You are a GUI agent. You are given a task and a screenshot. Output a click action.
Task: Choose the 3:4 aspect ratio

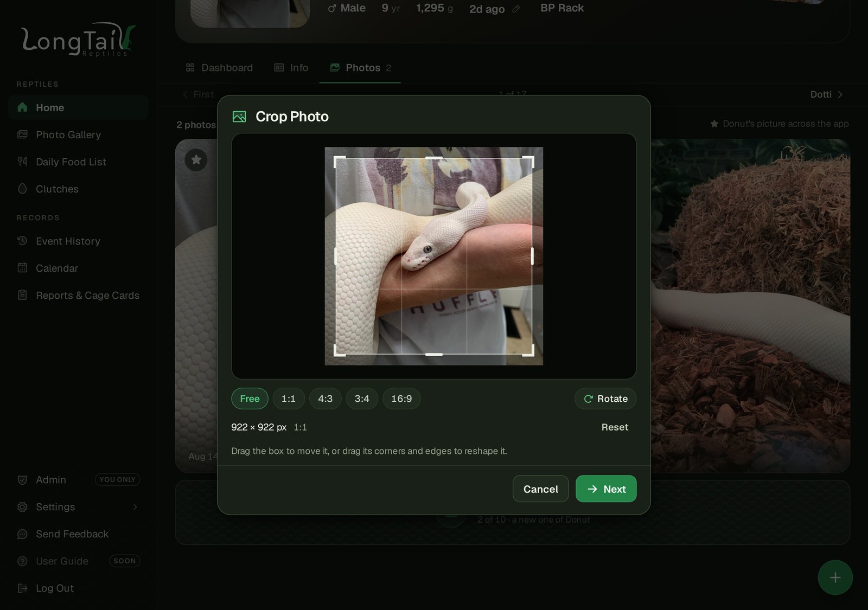pyautogui.click(x=362, y=399)
